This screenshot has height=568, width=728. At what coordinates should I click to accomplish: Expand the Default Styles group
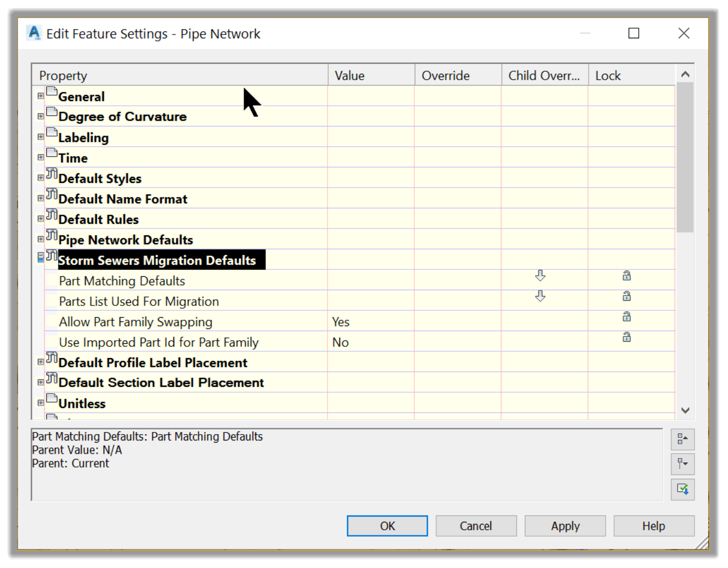coord(41,178)
